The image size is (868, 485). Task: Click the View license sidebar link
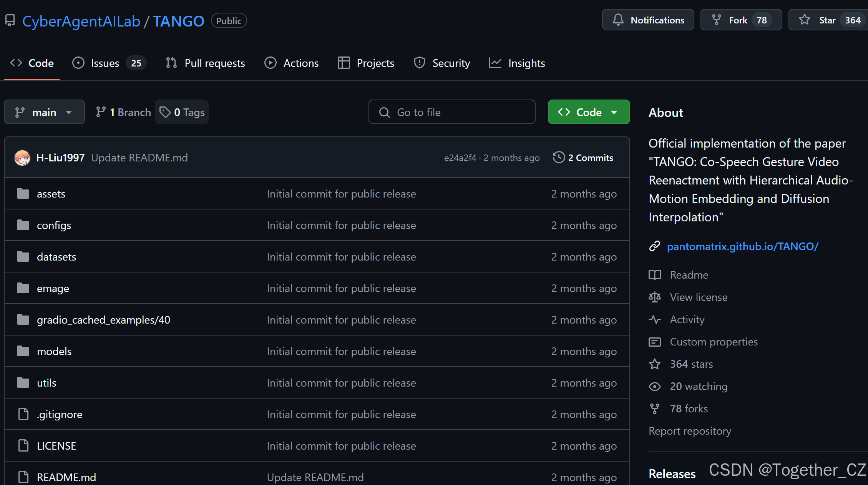tap(699, 297)
